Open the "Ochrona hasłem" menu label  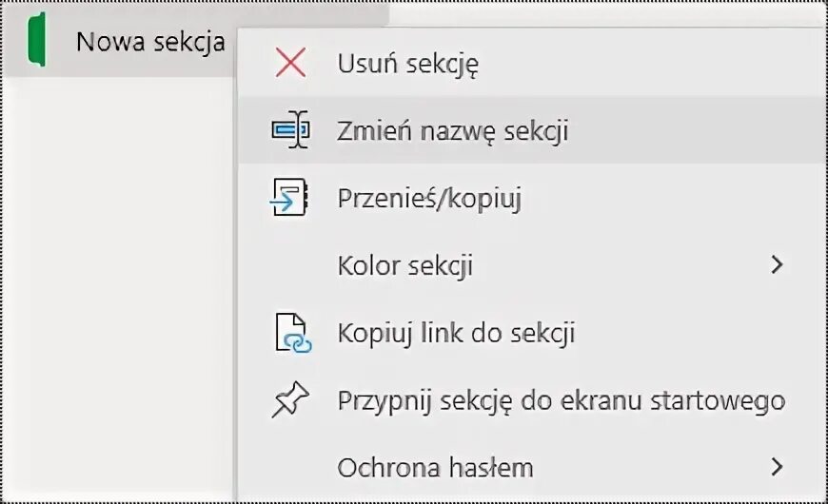[435, 468]
